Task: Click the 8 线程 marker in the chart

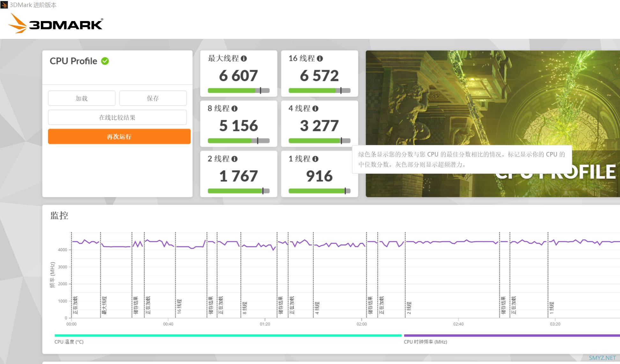Action: pyautogui.click(x=245, y=308)
